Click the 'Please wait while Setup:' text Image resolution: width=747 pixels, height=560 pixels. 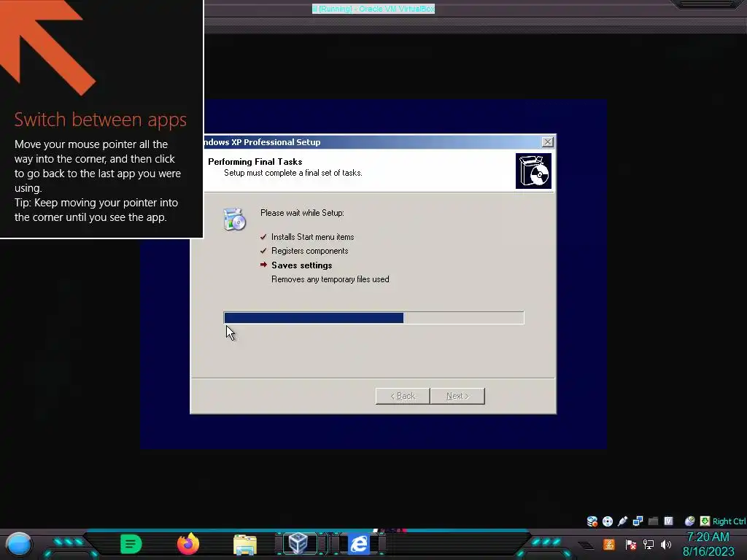(302, 213)
